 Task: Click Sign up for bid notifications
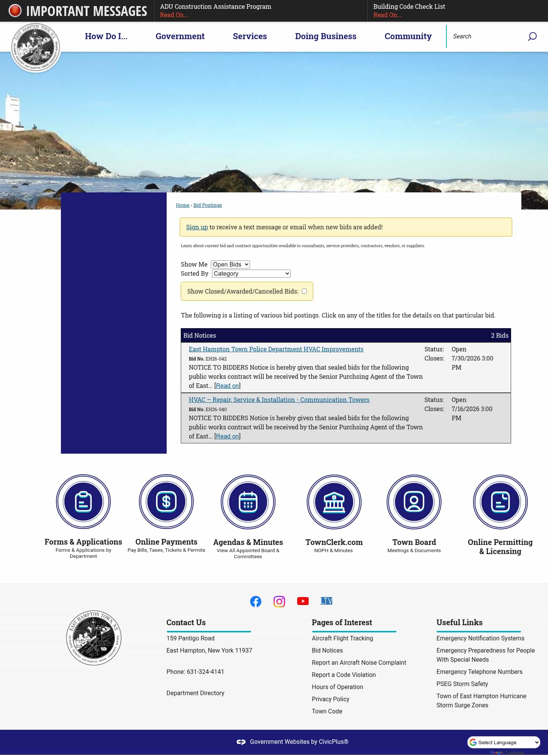(197, 227)
